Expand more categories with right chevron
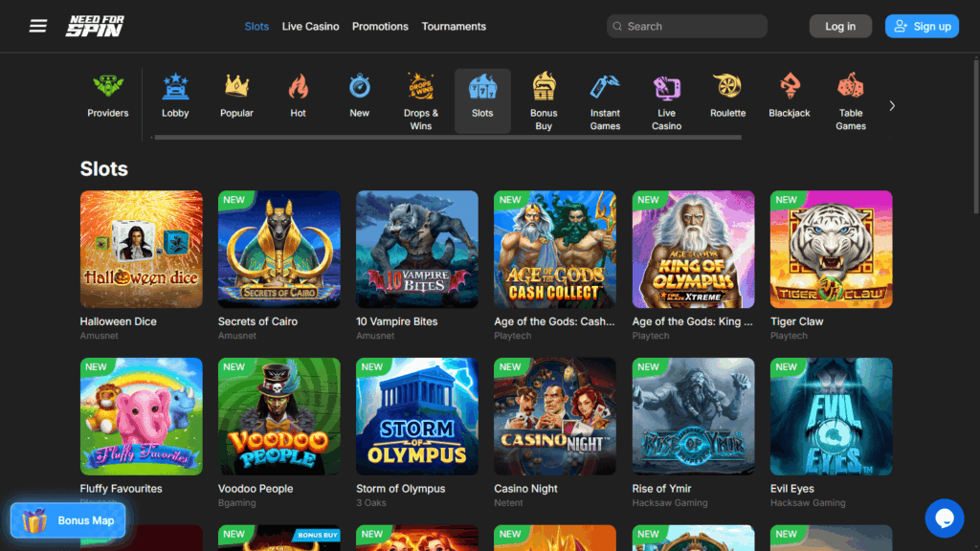980x551 pixels. click(892, 106)
